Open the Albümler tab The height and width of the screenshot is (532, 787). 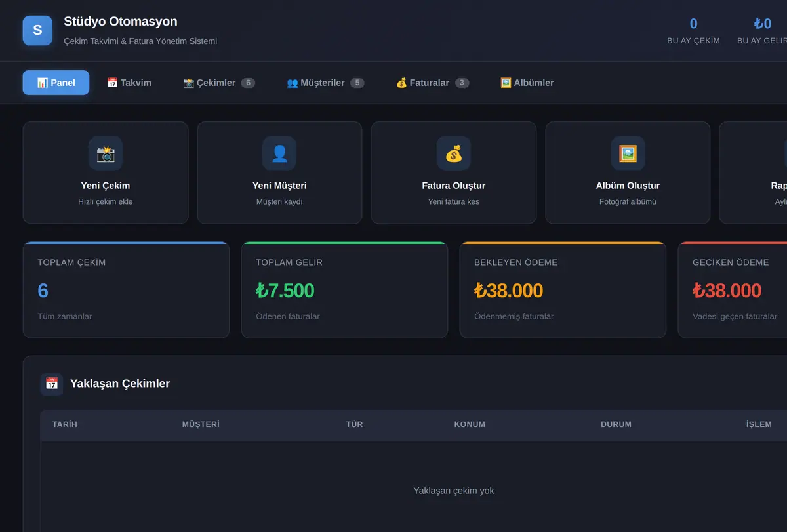pyautogui.click(x=527, y=83)
